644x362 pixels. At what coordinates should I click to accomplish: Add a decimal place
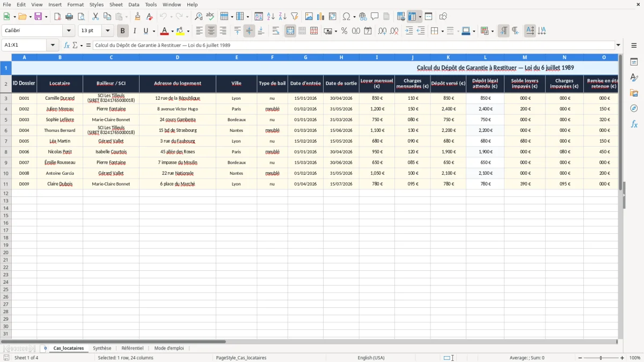click(x=382, y=31)
